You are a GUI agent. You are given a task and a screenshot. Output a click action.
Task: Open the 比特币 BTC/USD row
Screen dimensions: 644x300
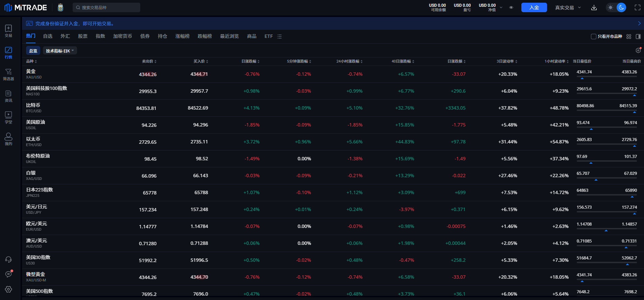(333, 108)
